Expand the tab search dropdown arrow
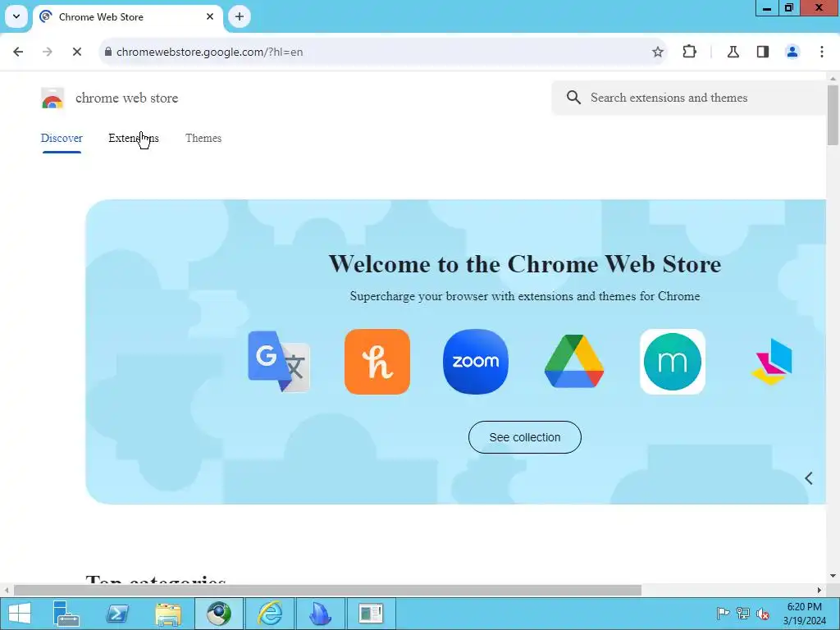840x630 pixels. 16,16
